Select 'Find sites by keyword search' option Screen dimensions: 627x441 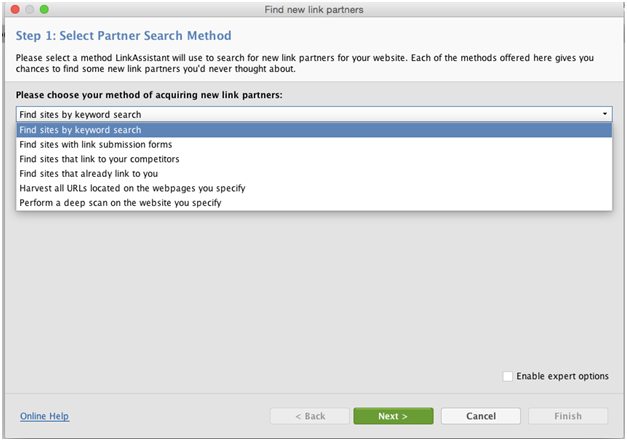pyautogui.click(x=314, y=130)
